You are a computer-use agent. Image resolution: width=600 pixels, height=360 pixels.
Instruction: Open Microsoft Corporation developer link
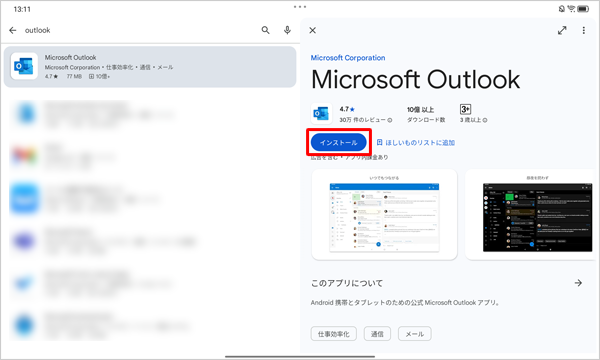pyautogui.click(x=348, y=58)
